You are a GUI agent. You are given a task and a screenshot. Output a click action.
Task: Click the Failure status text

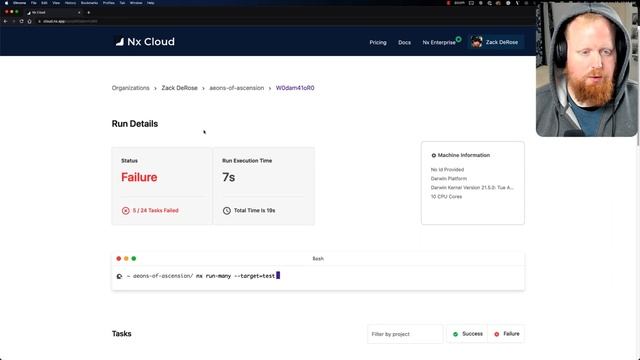[139, 177]
